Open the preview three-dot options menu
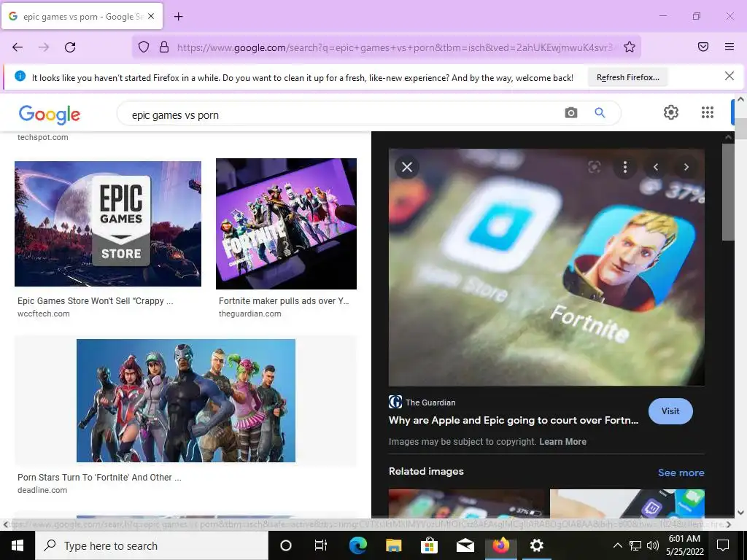Viewport: 747px width, 560px height. [625, 167]
